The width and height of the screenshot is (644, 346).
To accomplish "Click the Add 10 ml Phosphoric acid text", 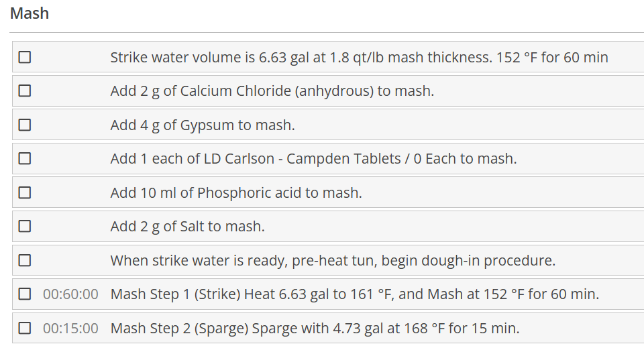I will 236,192.
